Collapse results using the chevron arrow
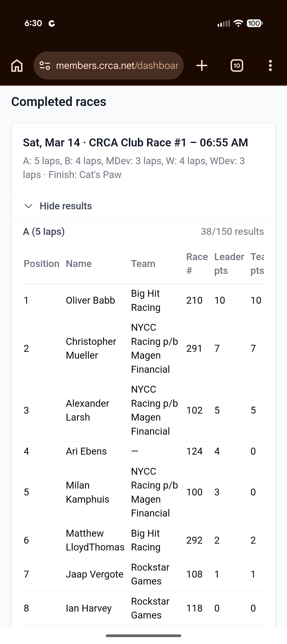Image resolution: width=287 pixels, height=644 pixels. 28,206
